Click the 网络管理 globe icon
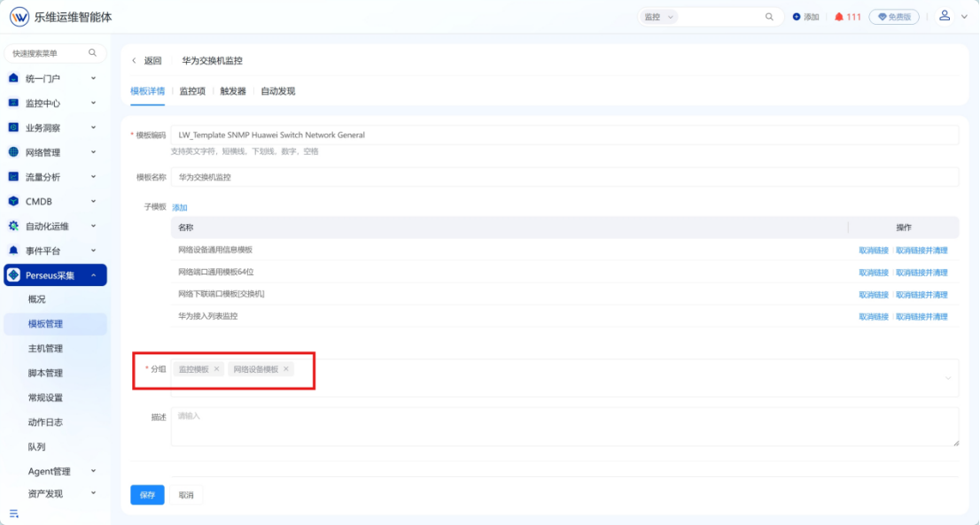 coord(13,151)
